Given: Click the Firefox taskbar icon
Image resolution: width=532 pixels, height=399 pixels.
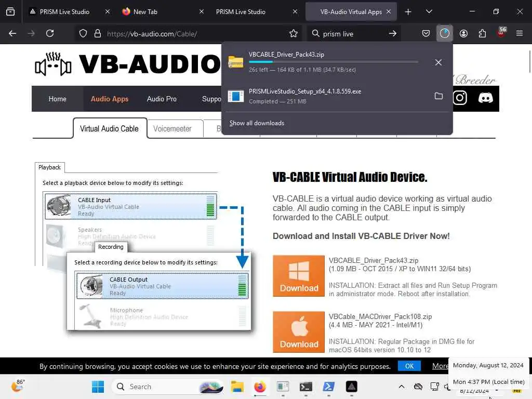Looking at the screenshot, I should click(x=260, y=387).
